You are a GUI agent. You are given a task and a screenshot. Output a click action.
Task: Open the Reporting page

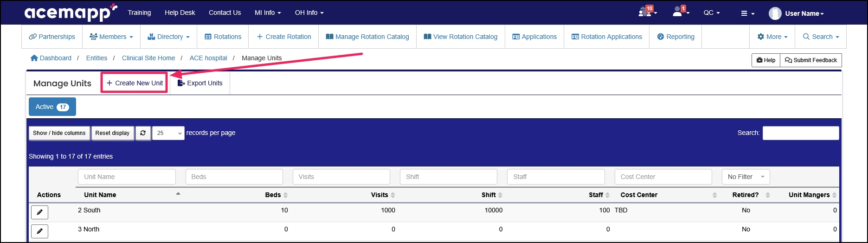pos(676,37)
